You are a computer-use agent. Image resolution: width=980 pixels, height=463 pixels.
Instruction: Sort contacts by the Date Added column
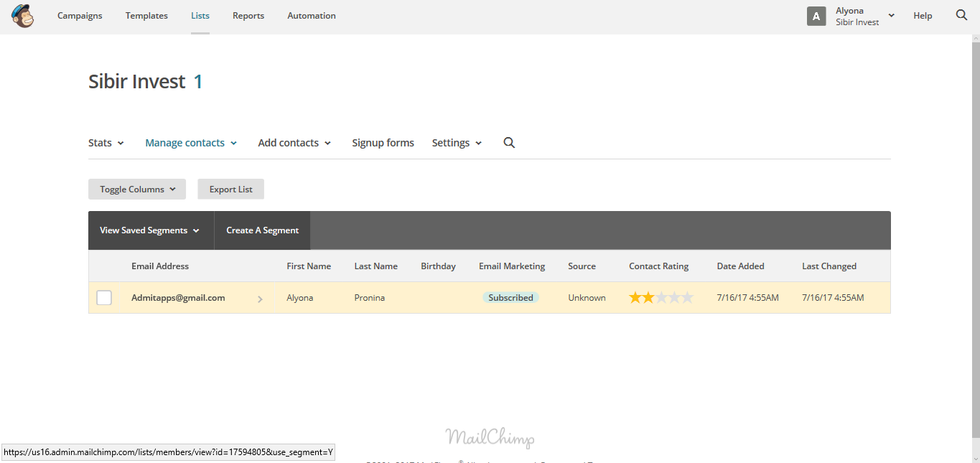coord(740,266)
